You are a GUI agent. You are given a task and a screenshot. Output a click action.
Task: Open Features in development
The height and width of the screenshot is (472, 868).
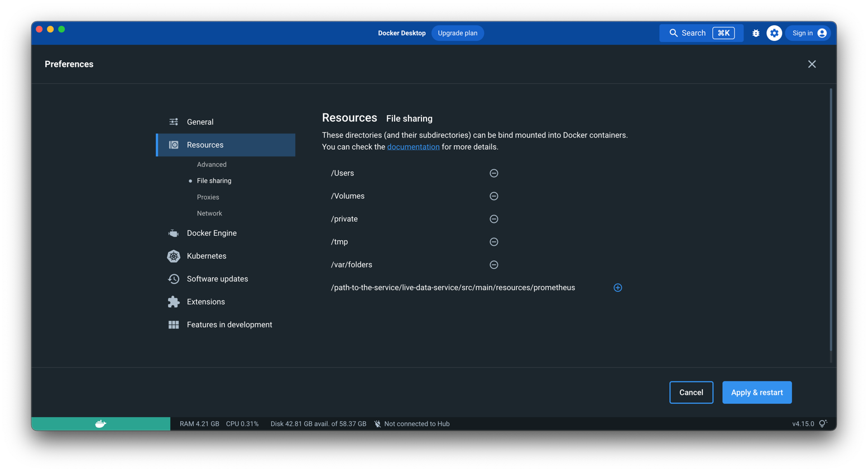pyautogui.click(x=226, y=325)
